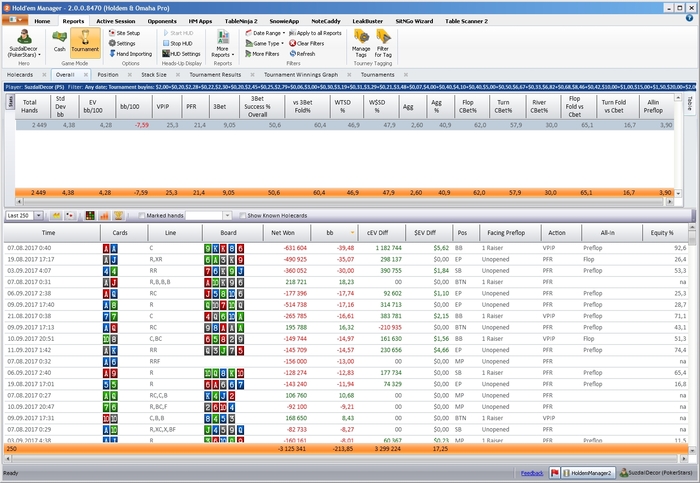Open the More Reports menu
700x483 pixels.
coord(222,43)
